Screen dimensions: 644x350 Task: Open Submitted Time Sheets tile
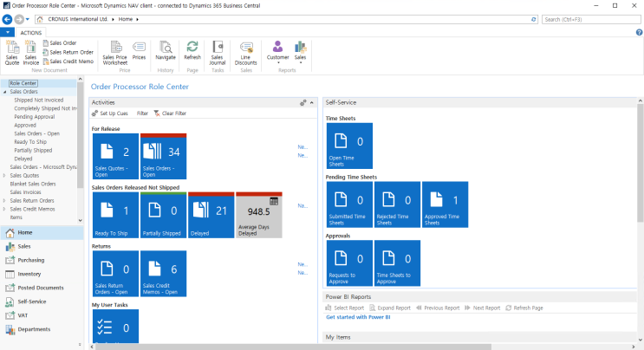coord(349,204)
